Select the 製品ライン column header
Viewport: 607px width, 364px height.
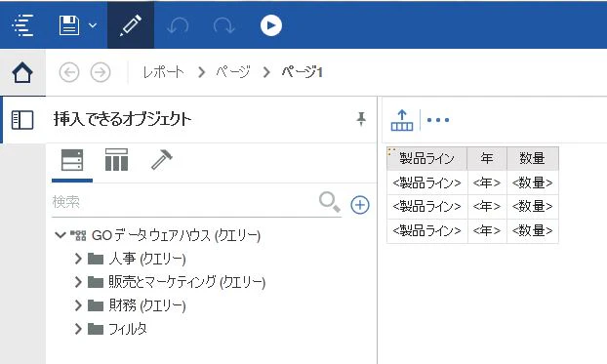427,158
